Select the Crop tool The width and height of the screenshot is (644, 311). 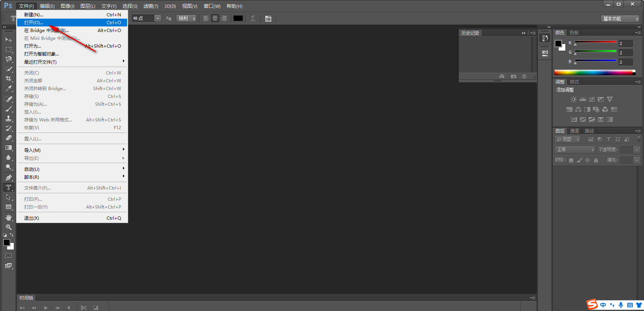pos(9,78)
